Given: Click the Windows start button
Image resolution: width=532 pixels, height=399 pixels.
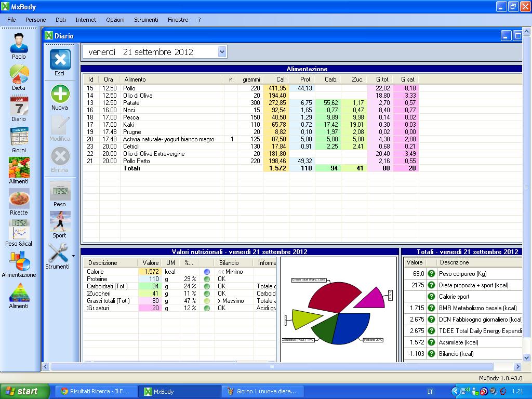Looking at the screenshot, I should tap(24, 391).
